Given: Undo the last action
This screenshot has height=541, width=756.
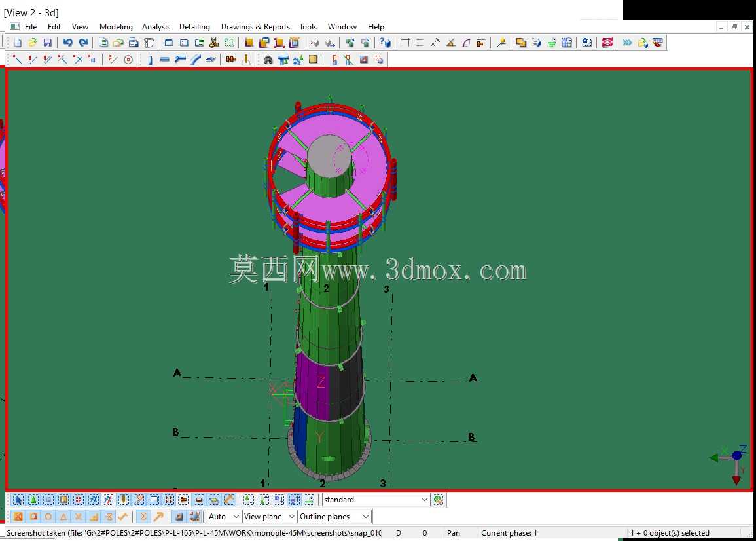Looking at the screenshot, I should (x=68, y=43).
